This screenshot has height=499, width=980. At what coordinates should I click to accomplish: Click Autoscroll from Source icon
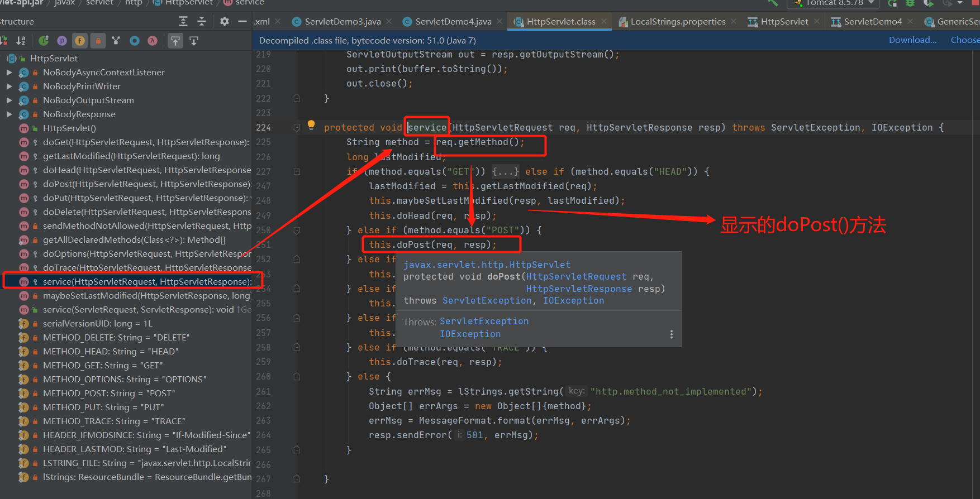(x=194, y=41)
